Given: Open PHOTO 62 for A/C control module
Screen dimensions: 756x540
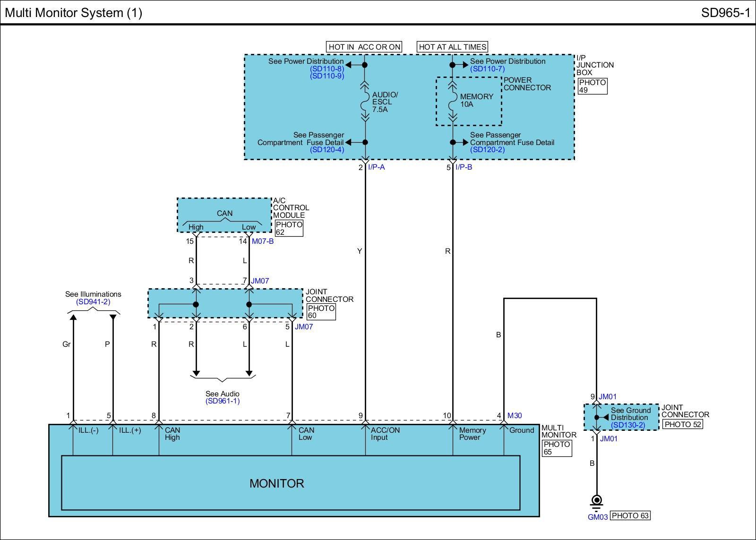Looking at the screenshot, I should coord(288,228).
